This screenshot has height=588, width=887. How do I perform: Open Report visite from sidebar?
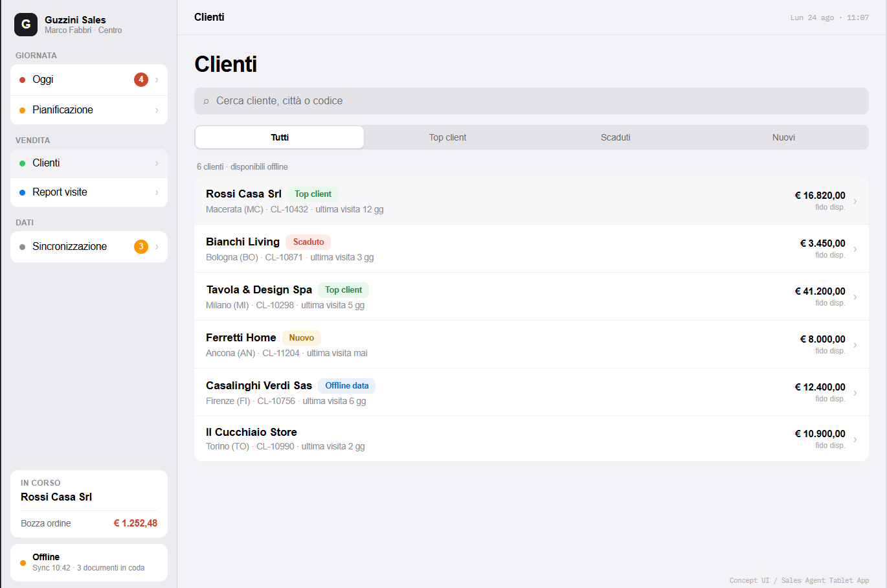(89, 192)
